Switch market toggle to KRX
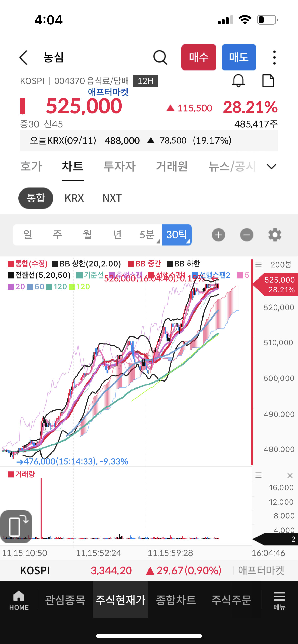This screenshot has height=644, width=298. (x=74, y=198)
